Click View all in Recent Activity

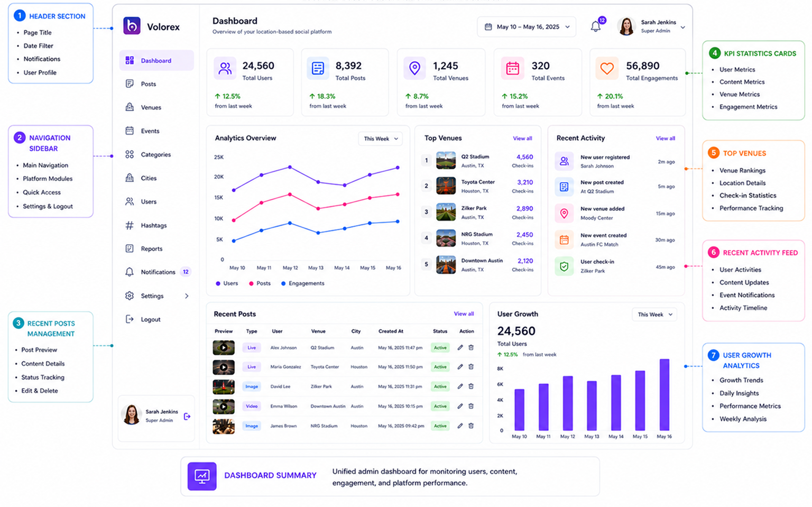[666, 139]
